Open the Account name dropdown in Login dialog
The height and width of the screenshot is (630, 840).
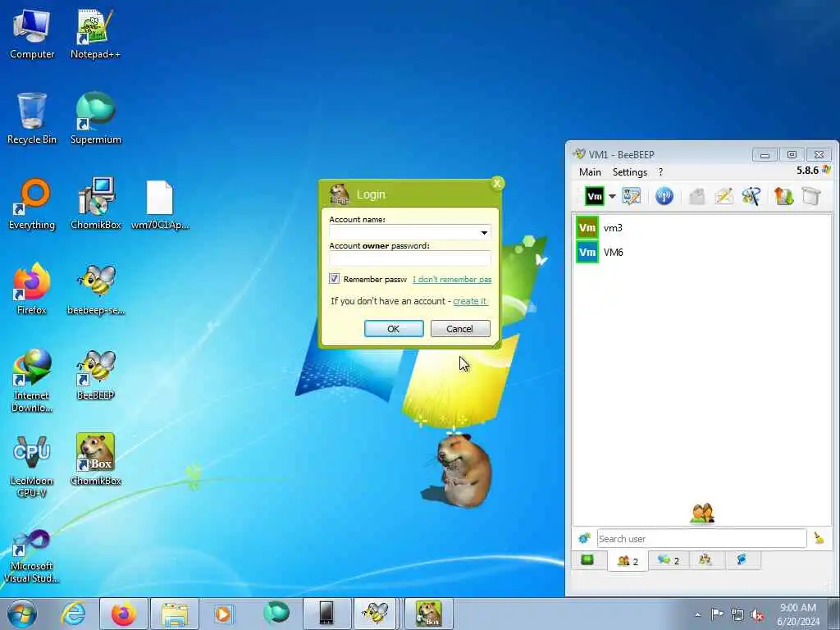(483, 232)
